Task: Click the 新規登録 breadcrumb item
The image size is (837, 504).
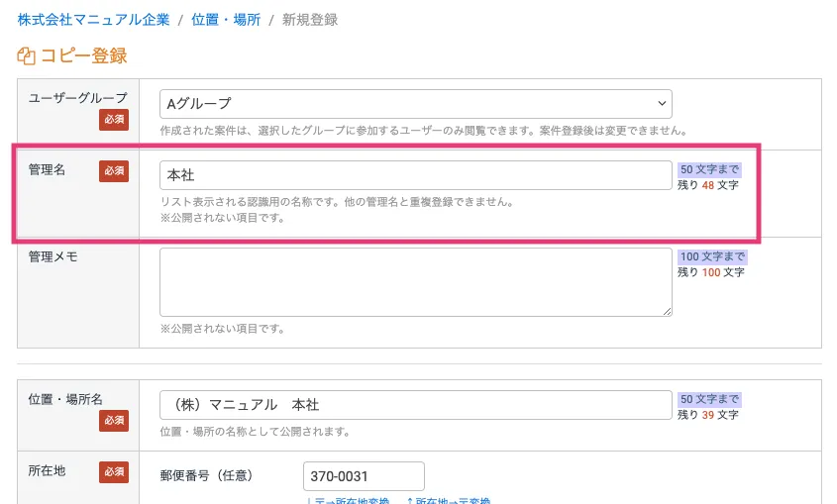Action: click(x=310, y=20)
